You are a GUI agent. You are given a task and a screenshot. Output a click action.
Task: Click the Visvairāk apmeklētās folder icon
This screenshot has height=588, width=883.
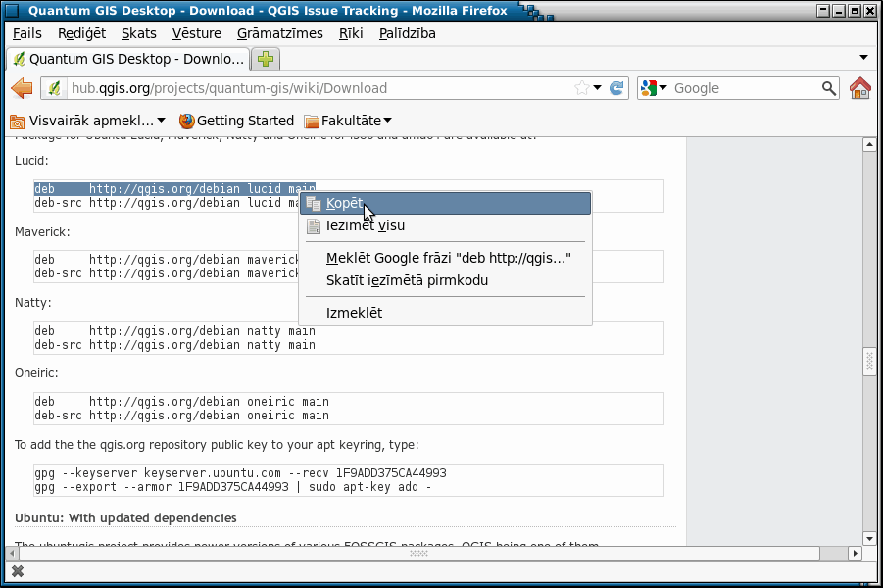point(18,122)
